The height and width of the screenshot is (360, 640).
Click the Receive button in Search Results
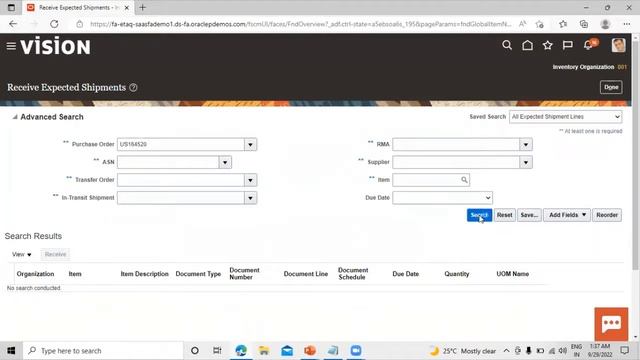pyautogui.click(x=55, y=254)
